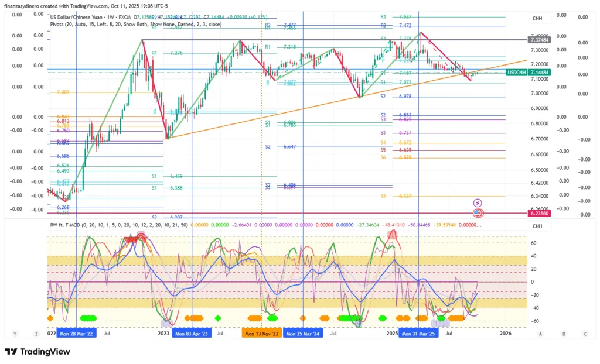Click the TradingView logo
The width and height of the screenshot is (600, 364).
click(37, 352)
